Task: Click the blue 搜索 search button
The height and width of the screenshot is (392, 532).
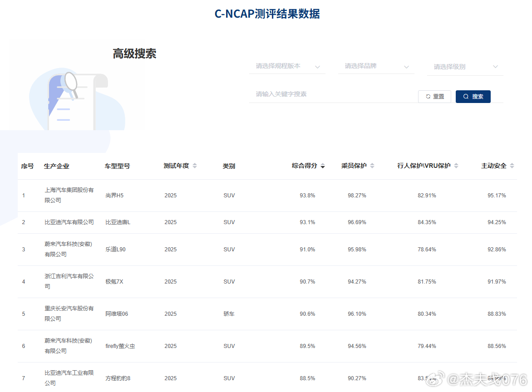Action: tap(473, 97)
